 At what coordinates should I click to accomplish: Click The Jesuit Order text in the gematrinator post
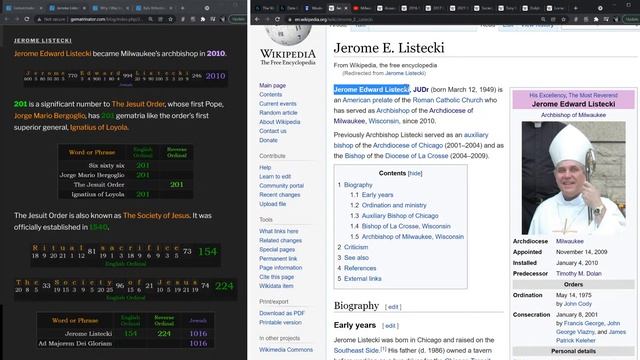coord(138,104)
